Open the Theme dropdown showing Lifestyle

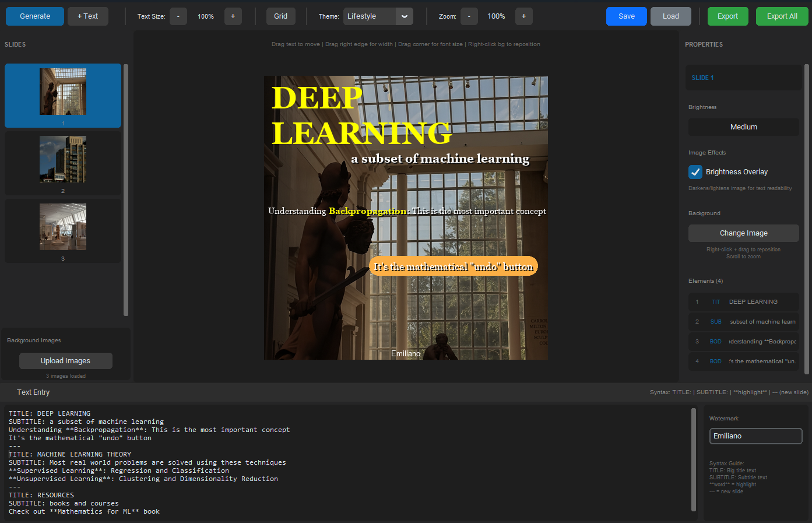pyautogui.click(x=378, y=16)
